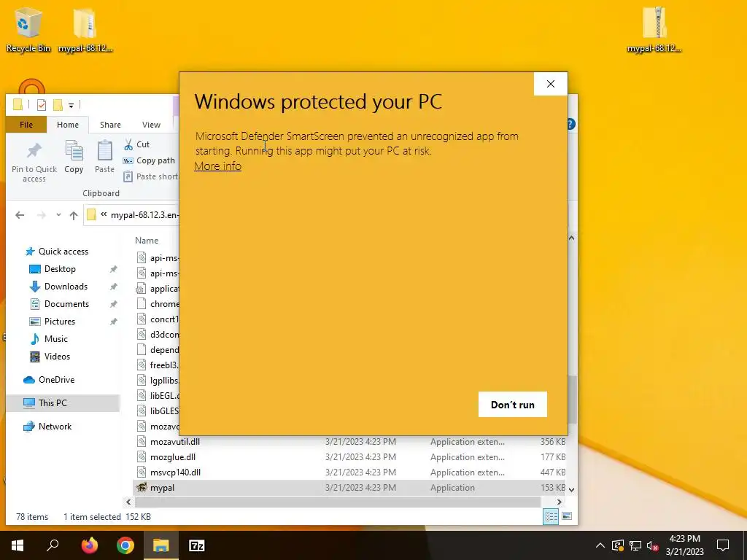Click the Paste ribbon icon

[x=104, y=157]
